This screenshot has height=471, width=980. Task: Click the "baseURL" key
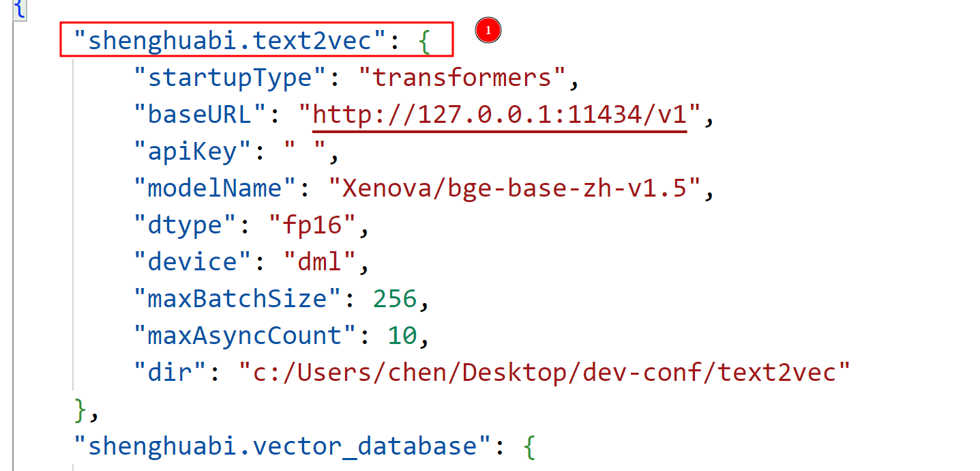pos(199,115)
